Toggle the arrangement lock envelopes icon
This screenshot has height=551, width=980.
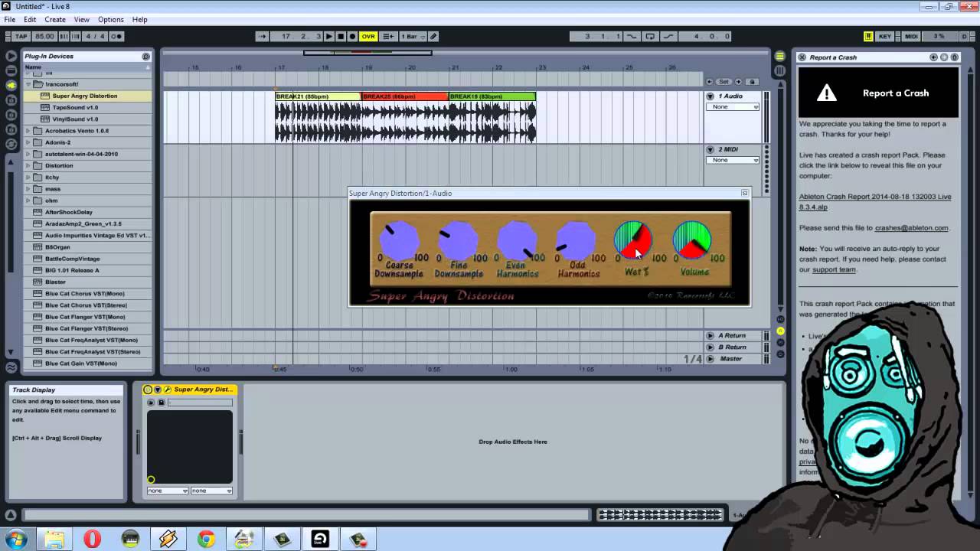coord(752,82)
